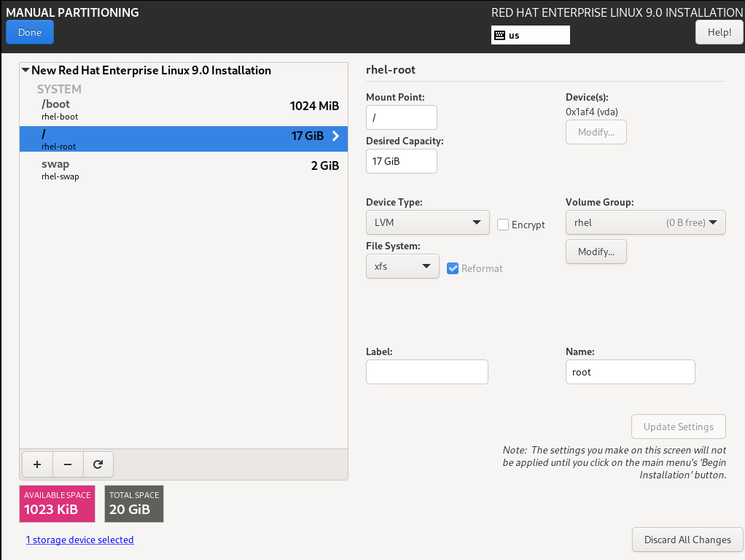The width and height of the screenshot is (745, 560).
Task: Open the 1 storage device selected link
Action: click(79, 540)
